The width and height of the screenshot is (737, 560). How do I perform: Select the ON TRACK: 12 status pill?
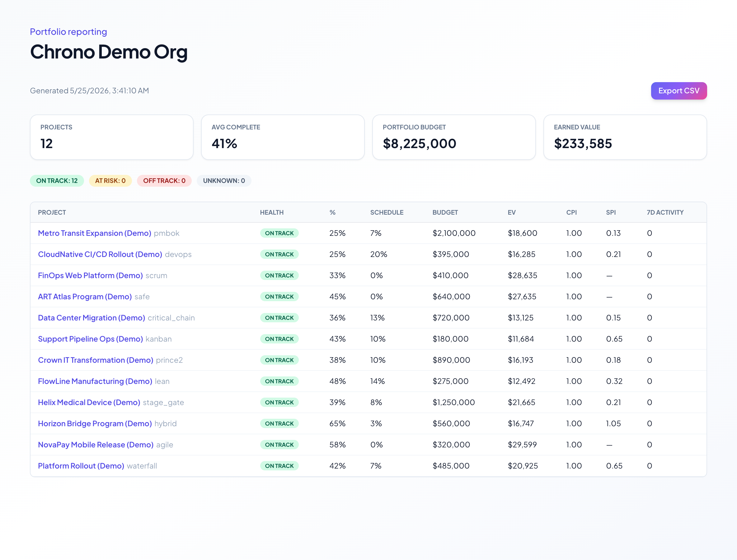pyautogui.click(x=57, y=181)
